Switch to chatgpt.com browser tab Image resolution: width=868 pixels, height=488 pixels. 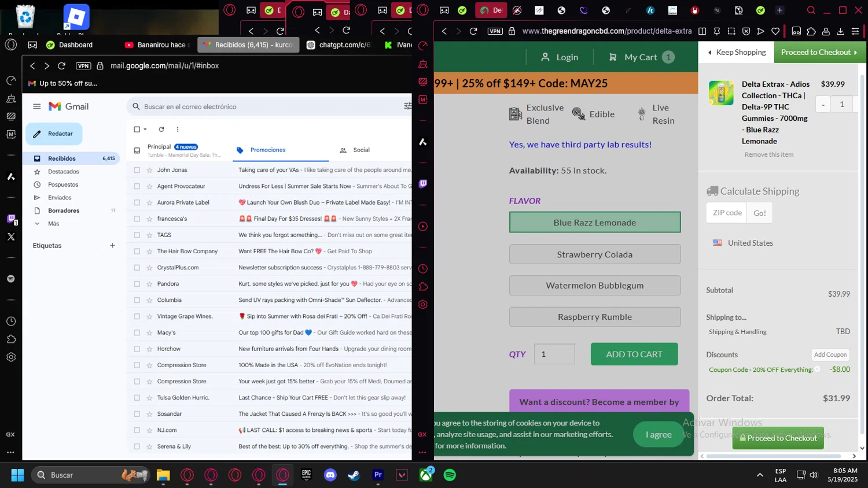pos(339,45)
